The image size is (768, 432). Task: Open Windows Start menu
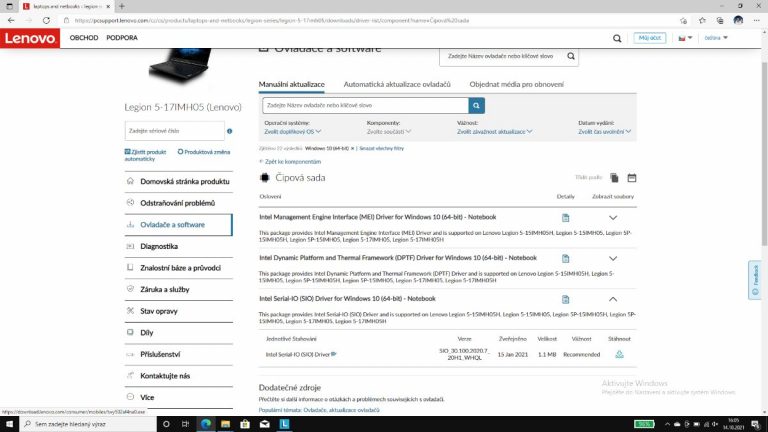click(x=10, y=424)
